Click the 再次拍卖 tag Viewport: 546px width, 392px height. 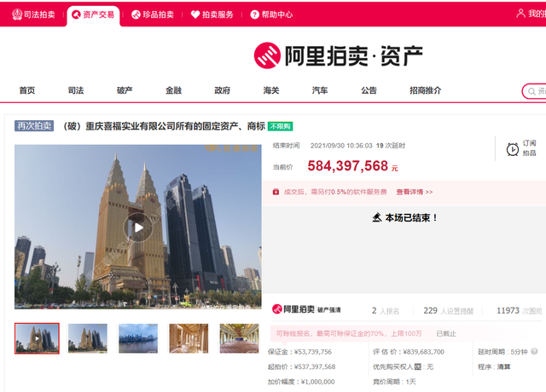[x=34, y=125]
